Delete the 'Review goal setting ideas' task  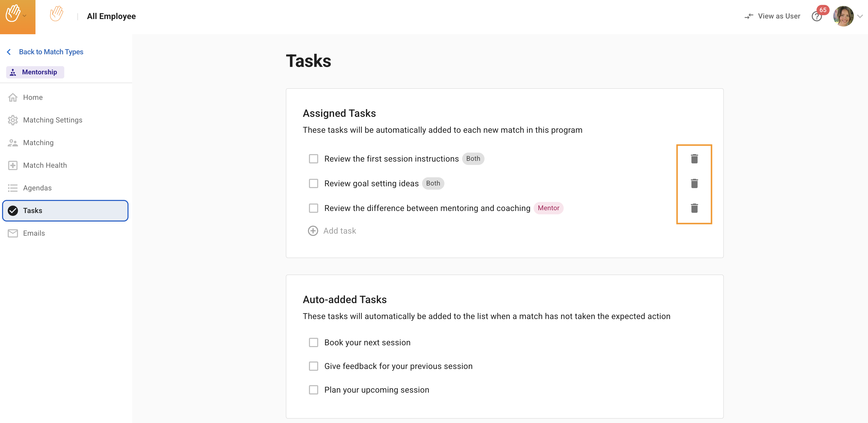click(694, 183)
